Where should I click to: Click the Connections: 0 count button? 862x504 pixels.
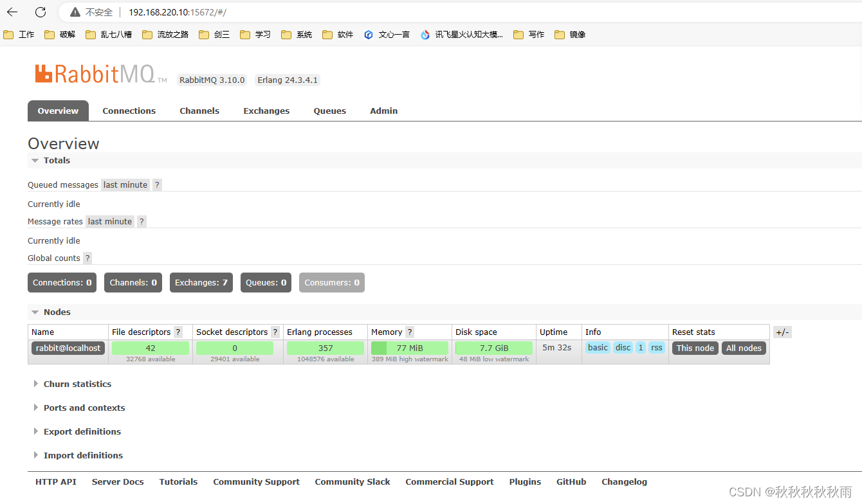click(x=62, y=282)
